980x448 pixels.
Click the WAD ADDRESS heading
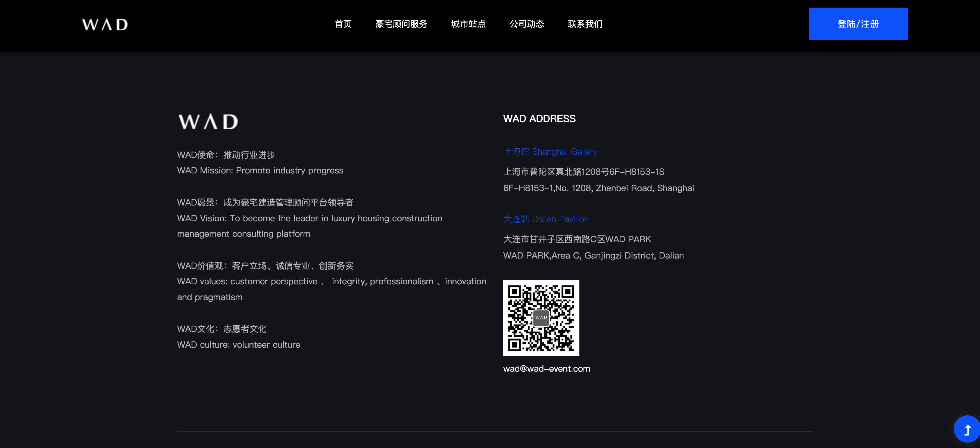[539, 119]
